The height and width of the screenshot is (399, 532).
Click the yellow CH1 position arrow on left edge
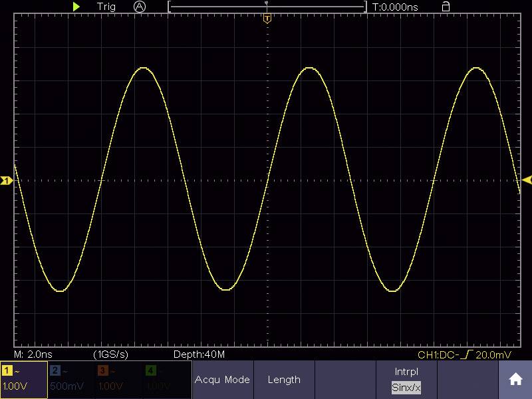coord(6,178)
